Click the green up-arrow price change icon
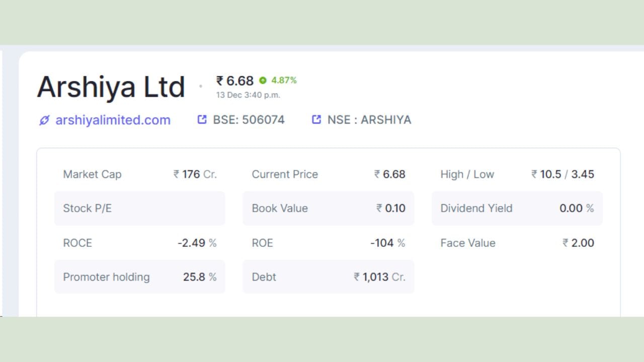This screenshot has height=362, width=644. pos(263,80)
